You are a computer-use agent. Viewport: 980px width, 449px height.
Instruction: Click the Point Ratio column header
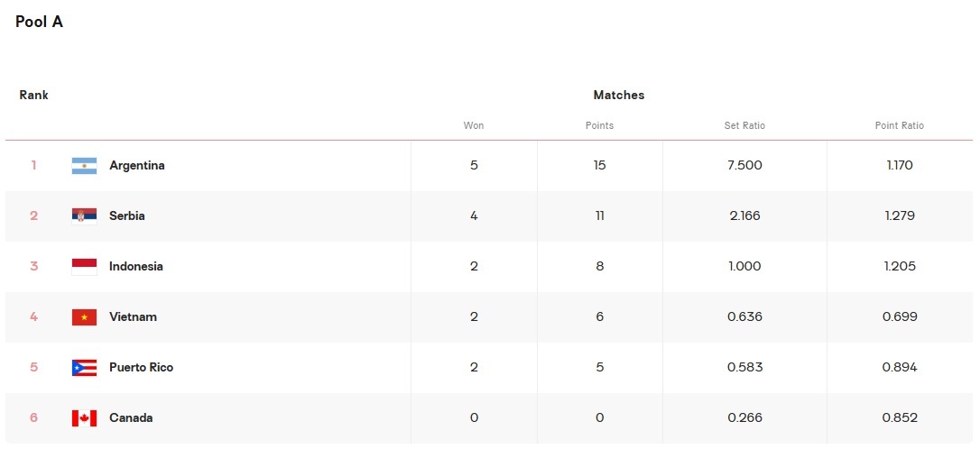pos(900,125)
